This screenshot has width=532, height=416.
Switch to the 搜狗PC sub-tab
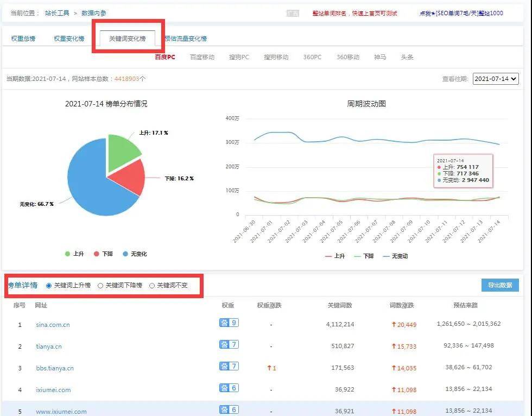(239, 56)
